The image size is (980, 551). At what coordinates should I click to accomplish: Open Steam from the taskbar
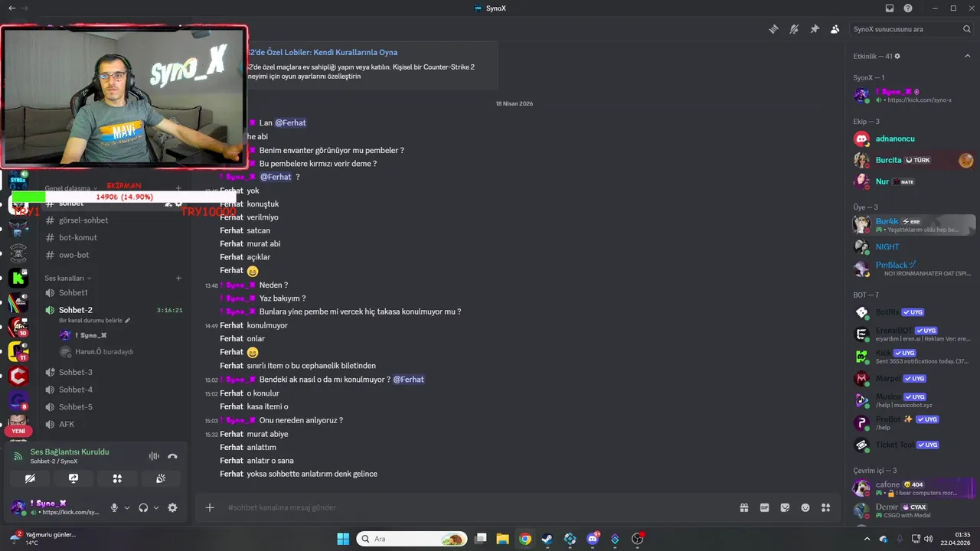547,539
